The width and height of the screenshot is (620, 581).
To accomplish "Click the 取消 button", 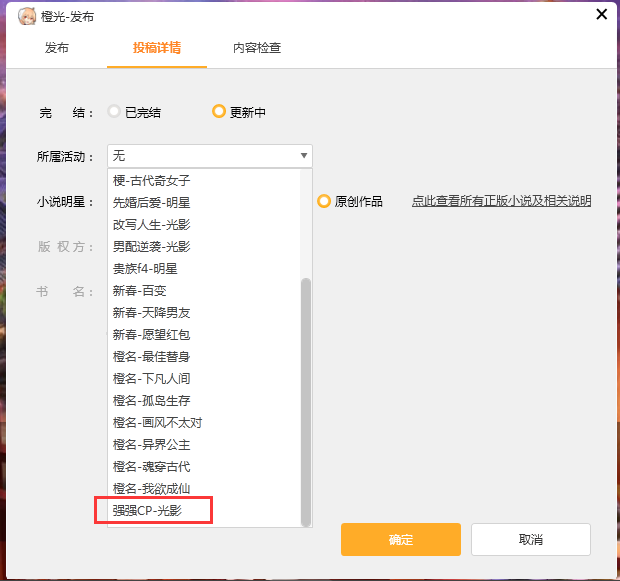I will pos(530,540).
